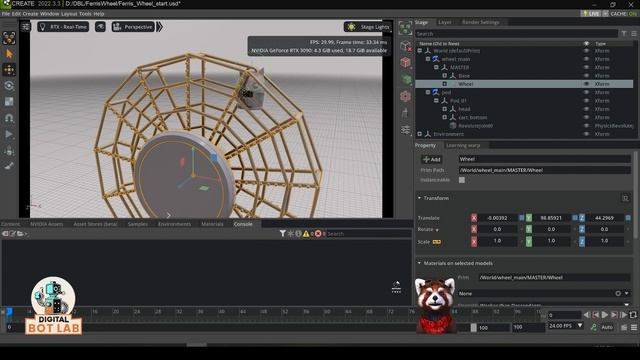Open the RTX - Real-Time renderer button
This screenshot has width=640, height=360.
coord(63,27)
